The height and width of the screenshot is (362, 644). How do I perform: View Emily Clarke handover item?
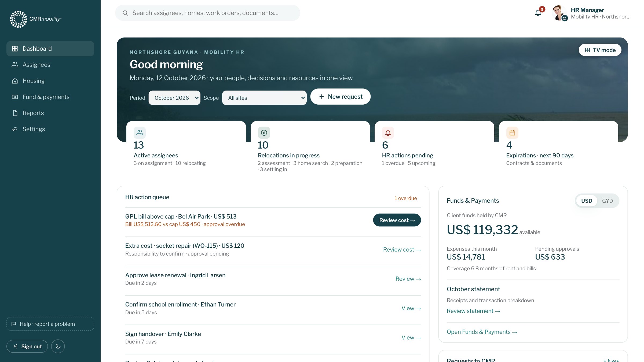(x=411, y=337)
